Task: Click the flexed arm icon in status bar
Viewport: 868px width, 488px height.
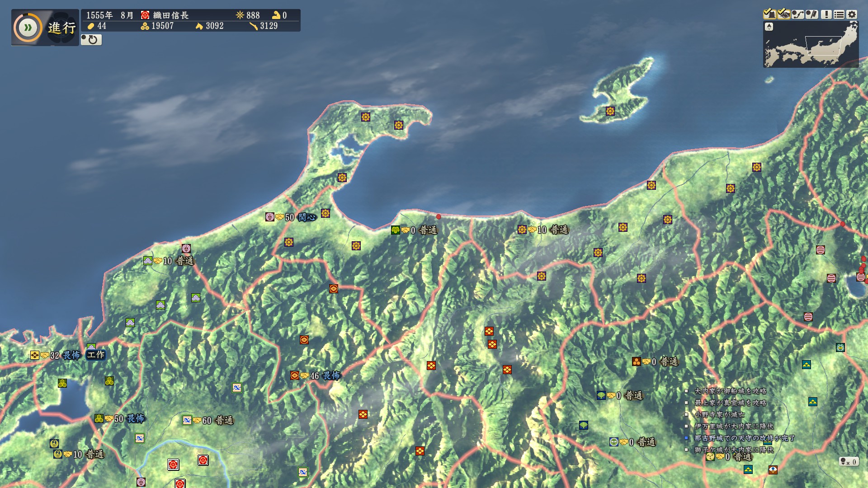Action: click(x=276, y=15)
